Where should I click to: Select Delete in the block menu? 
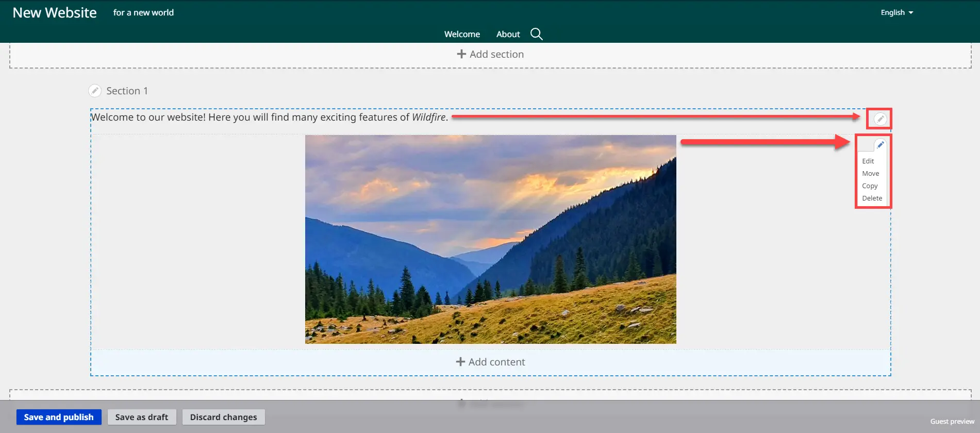872,198
